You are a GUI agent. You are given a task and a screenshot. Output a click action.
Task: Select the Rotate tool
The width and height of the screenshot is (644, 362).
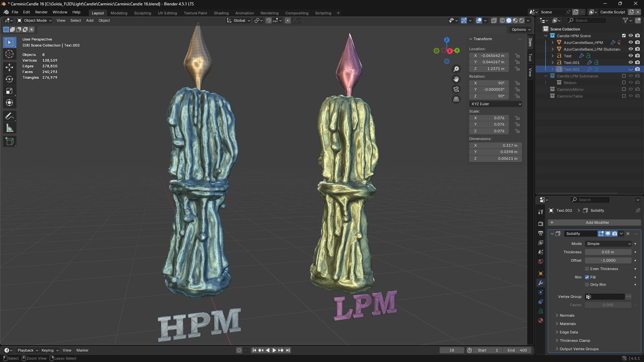[9, 79]
